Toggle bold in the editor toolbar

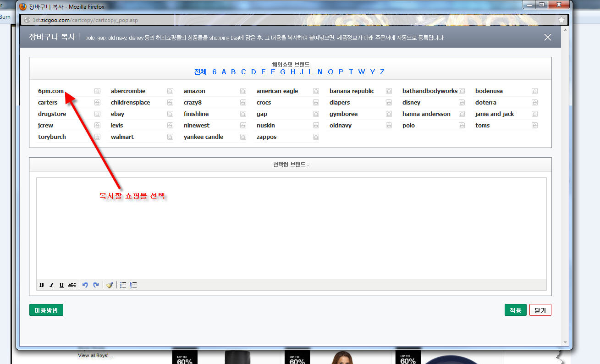(x=42, y=285)
